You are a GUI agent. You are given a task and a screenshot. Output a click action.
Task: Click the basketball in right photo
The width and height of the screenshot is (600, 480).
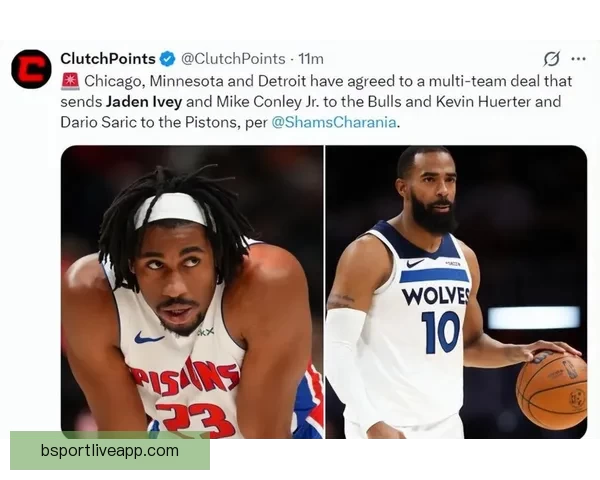point(551,390)
